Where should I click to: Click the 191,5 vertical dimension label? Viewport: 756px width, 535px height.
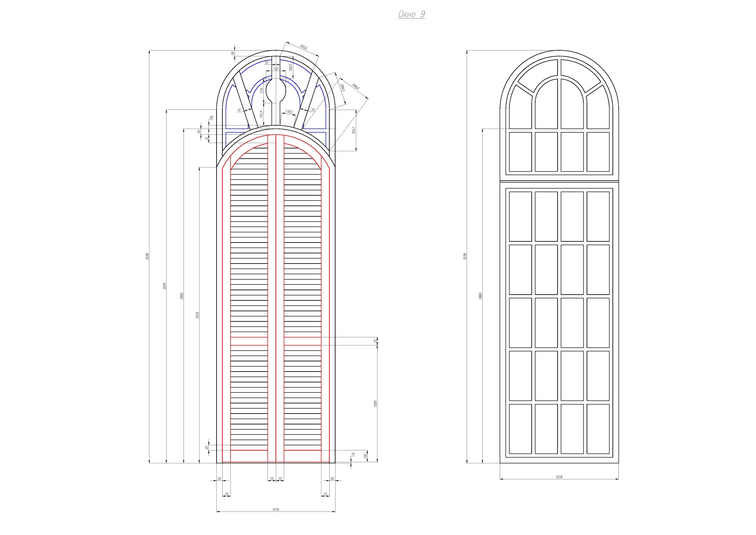261,114
